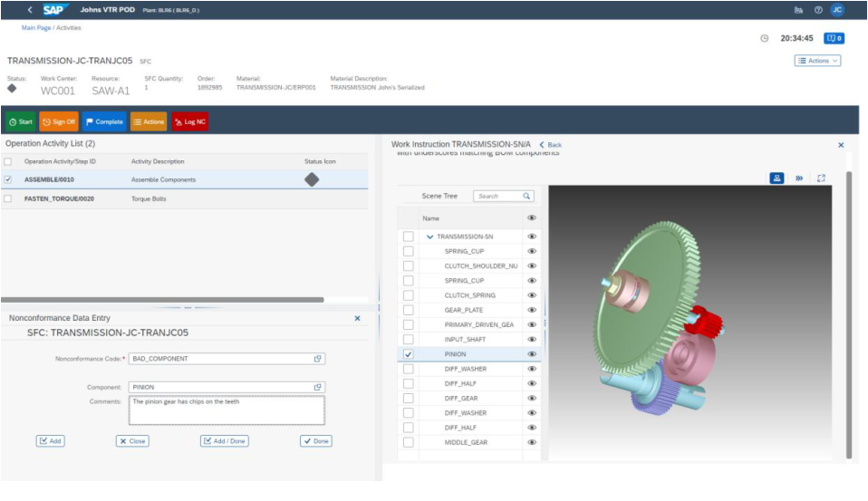Click Back link in Work Instruction header
Image resolution: width=868 pixels, height=501 pixels.
click(551, 145)
